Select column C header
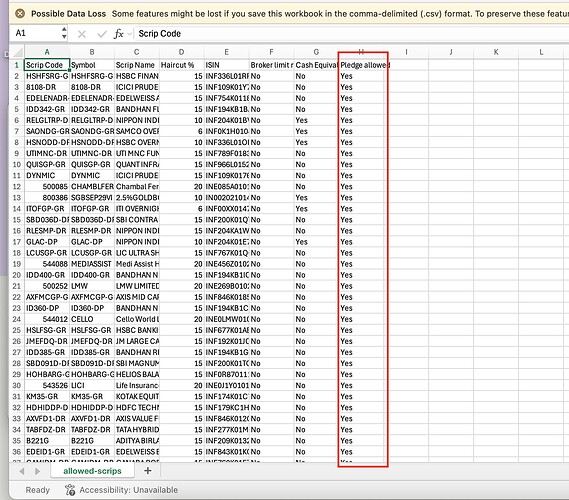 click(136, 52)
